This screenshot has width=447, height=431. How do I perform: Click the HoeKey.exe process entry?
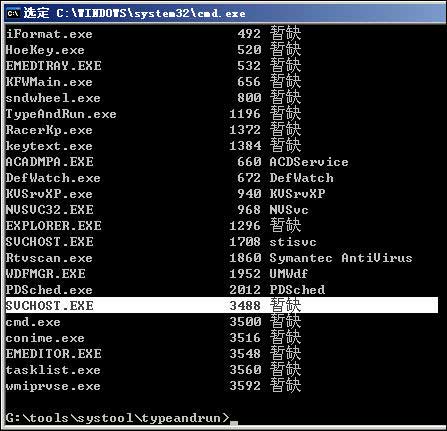click(x=45, y=50)
